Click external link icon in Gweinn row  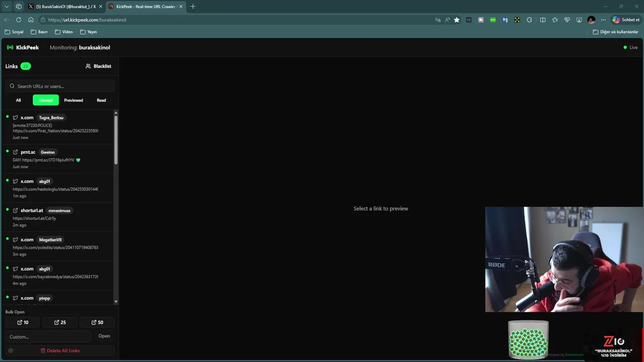tap(16, 152)
